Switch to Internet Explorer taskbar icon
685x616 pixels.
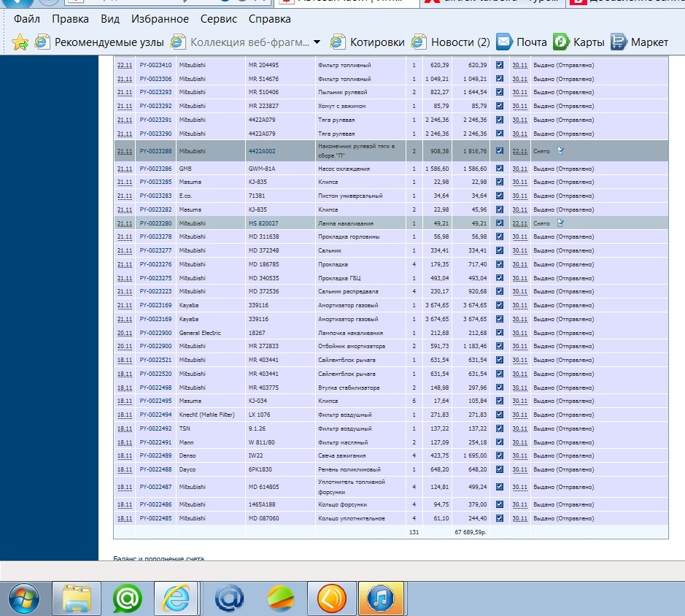pyautogui.click(x=176, y=598)
